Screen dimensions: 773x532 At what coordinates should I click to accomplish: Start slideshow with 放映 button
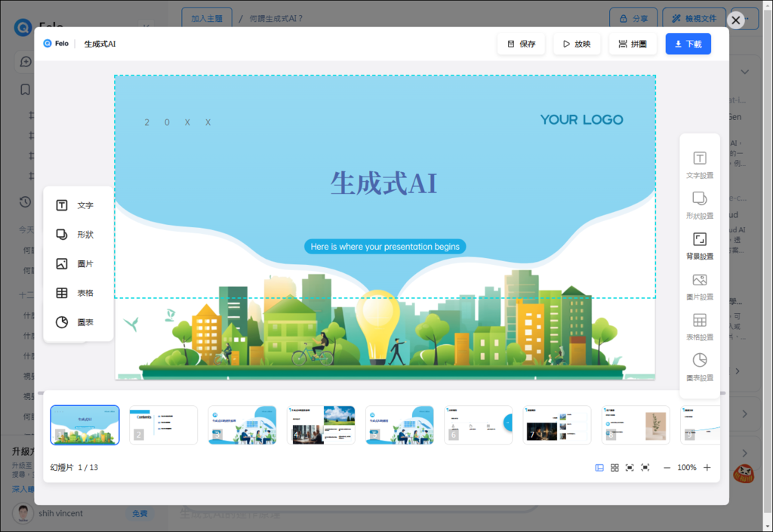pos(577,44)
